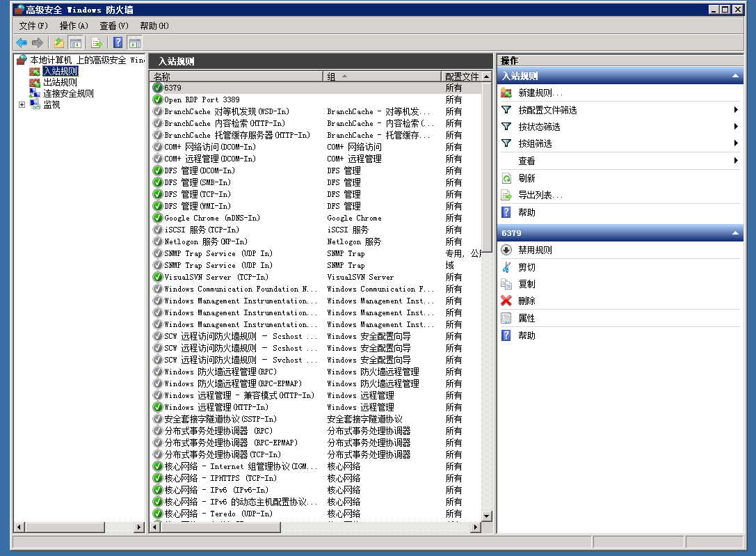Select root node 本地计算机上的高级安全
This screenshot has width=756, height=556.
click(87, 60)
